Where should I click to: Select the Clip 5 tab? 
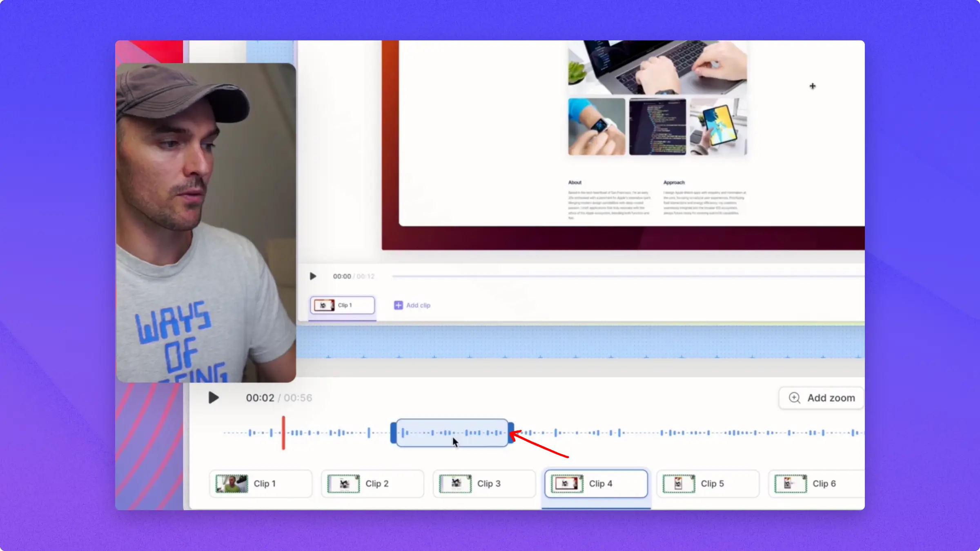708,484
